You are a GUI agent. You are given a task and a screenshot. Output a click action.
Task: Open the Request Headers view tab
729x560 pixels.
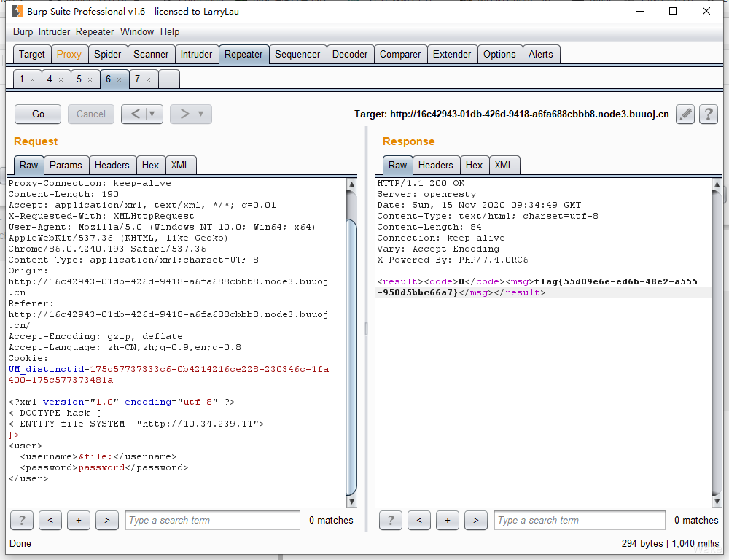(112, 165)
